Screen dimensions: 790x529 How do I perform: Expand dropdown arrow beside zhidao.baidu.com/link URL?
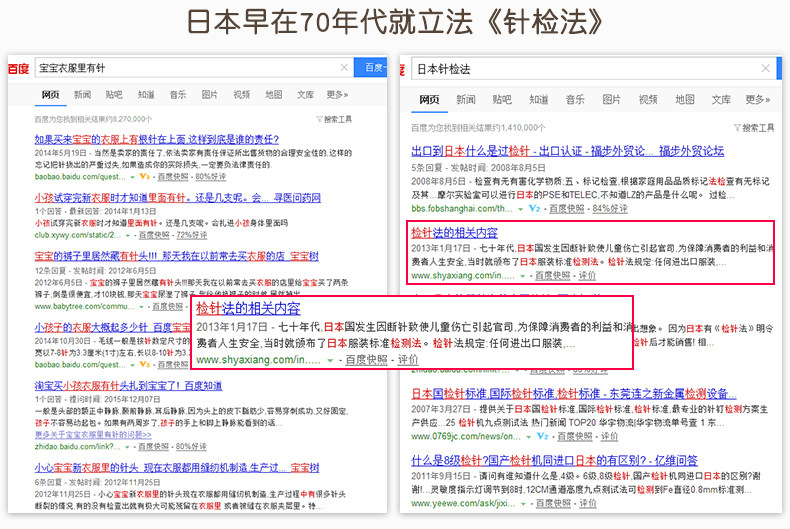point(127,447)
